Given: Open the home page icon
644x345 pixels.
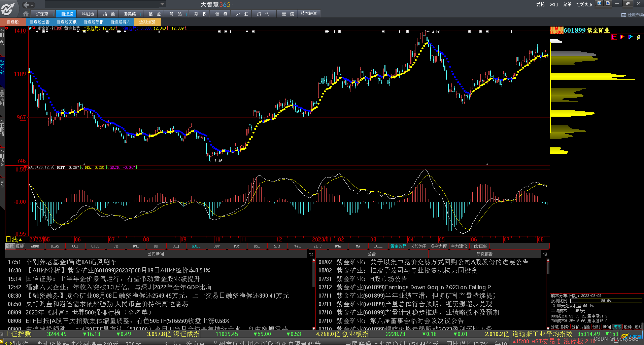Looking at the screenshot, I should click(x=26, y=14).
